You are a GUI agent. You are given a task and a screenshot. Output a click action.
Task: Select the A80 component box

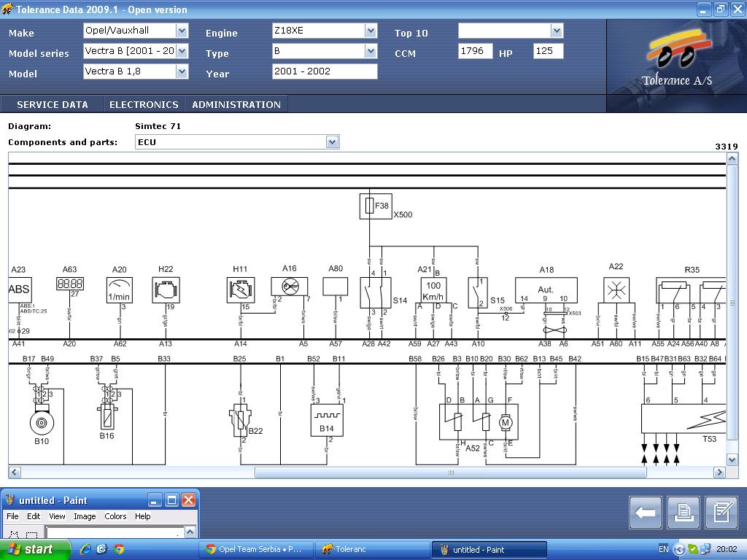[x=336, y=287]
